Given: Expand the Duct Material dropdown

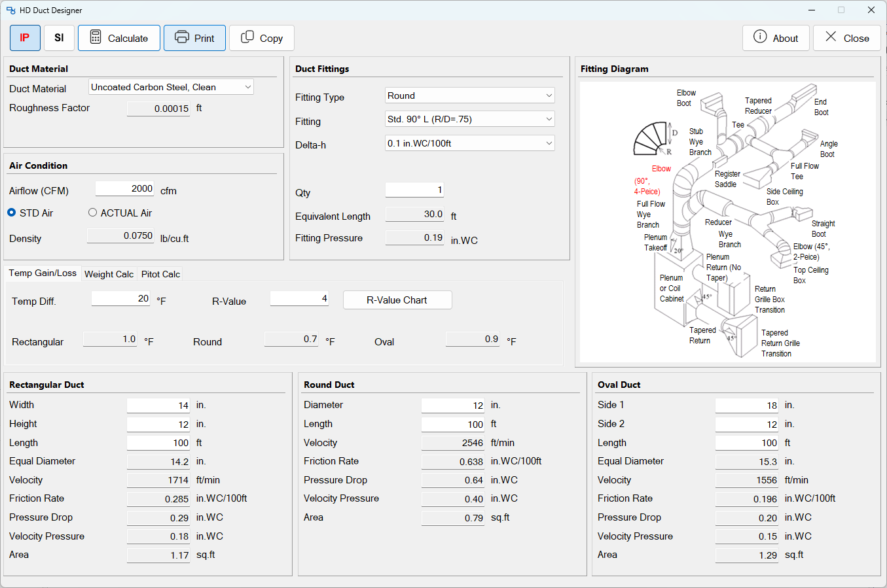Looking at the screenshot, I should coord(171,87).
